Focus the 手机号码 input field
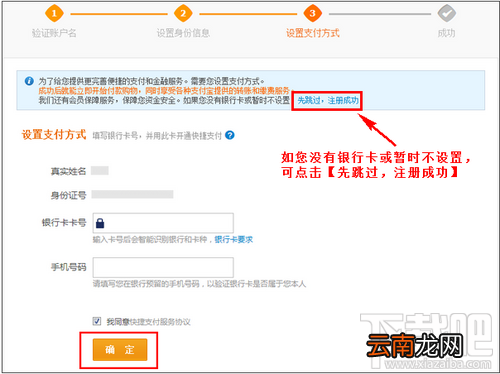The width and height of the screenshot is (500, 374). pos(163,267)
